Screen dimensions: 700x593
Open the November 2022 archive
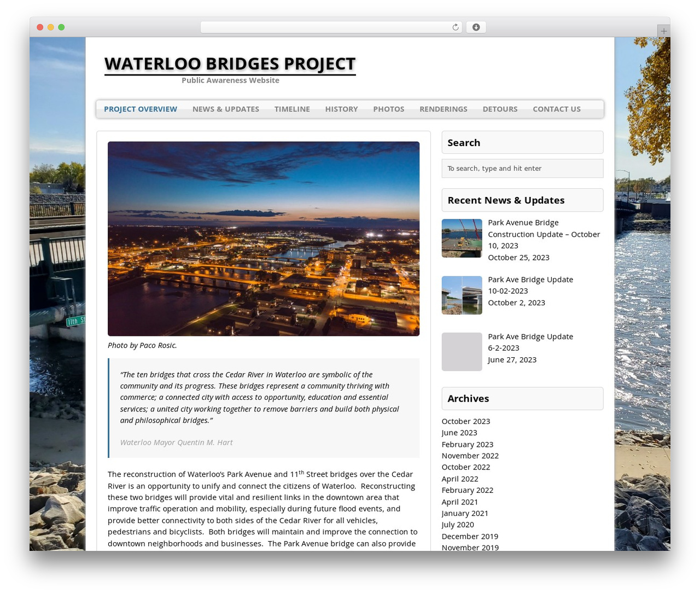(x=470, y=456)
